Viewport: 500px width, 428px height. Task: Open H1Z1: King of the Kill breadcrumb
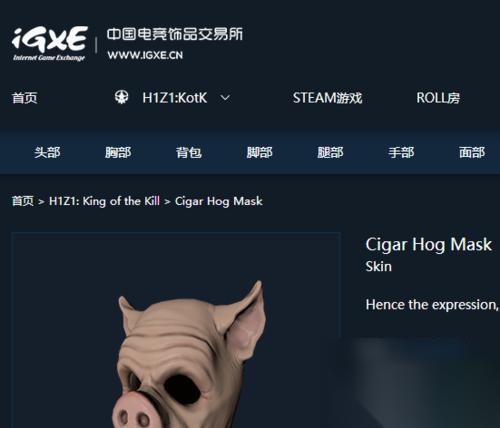pyautogui.click(x=104, y=201)
